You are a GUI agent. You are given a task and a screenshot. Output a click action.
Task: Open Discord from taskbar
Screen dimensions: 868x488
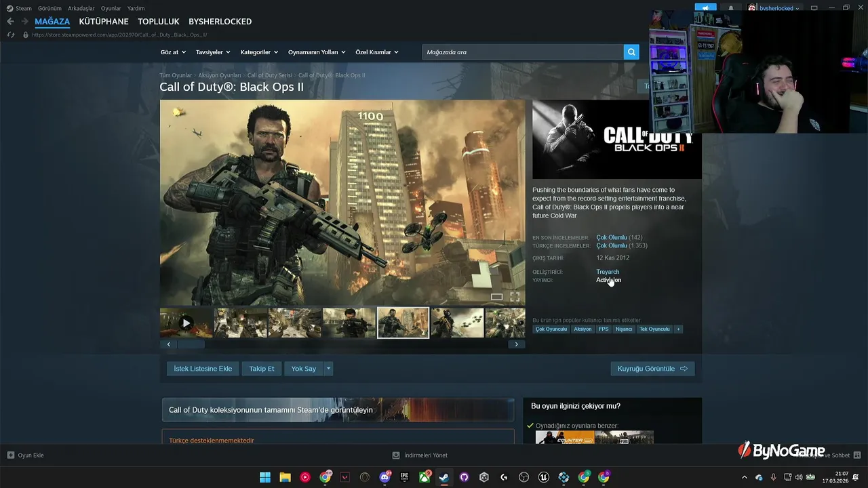point(384,477)
